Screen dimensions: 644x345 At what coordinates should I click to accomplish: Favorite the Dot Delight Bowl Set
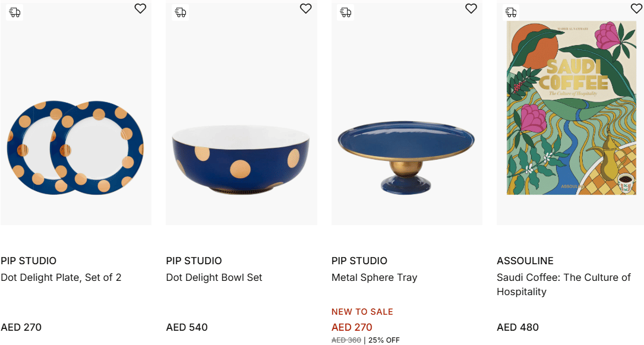[x=305, y=9]
